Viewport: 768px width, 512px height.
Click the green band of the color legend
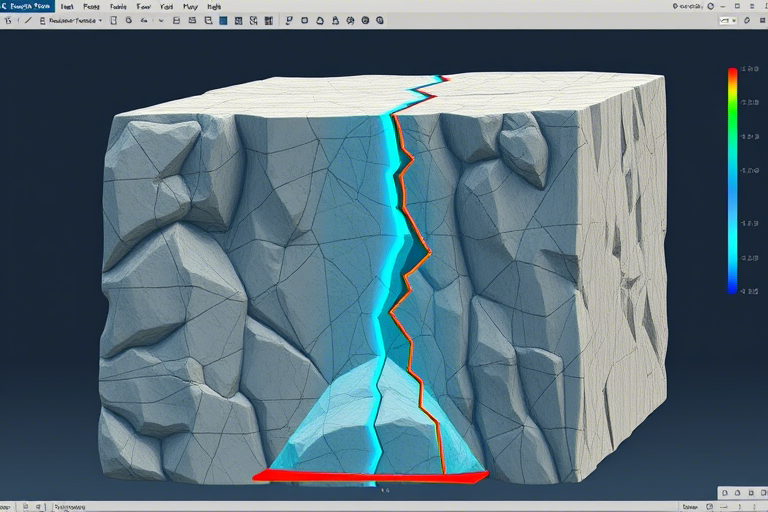[x=732, y=115]
